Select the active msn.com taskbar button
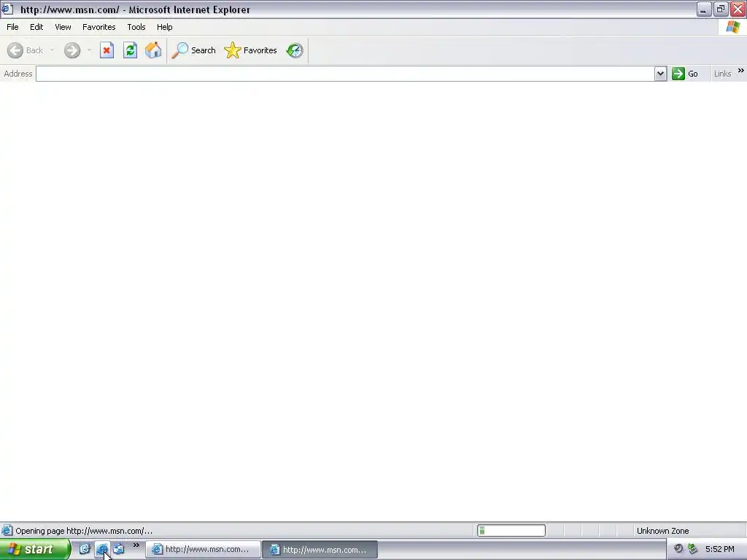The width and height of the screenshot is (747, 560). (x=320, y=550)
